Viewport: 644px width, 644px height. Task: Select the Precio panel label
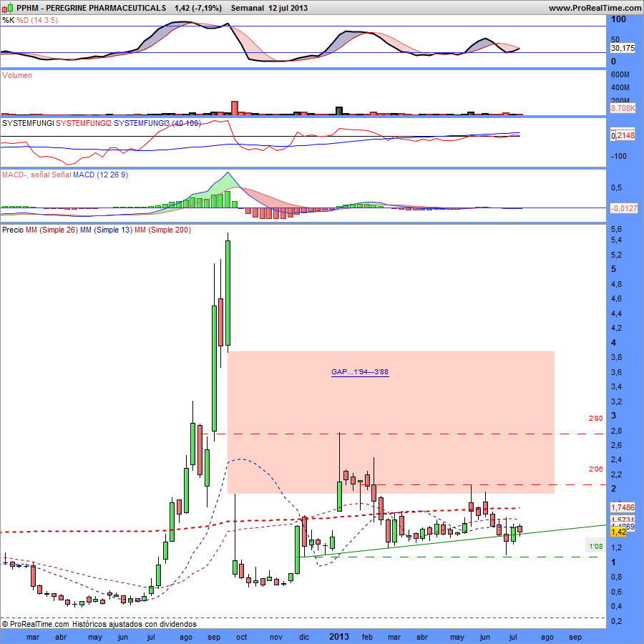point(13,230)
